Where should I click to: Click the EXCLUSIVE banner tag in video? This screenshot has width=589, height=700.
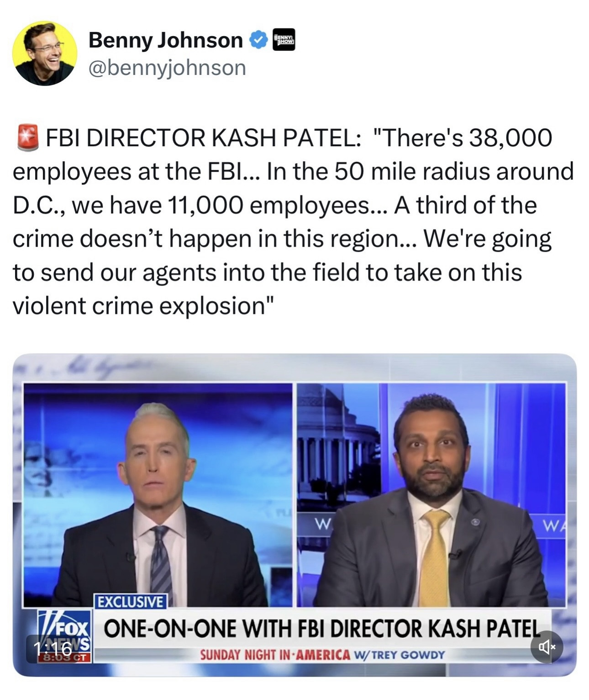[131, 601]
